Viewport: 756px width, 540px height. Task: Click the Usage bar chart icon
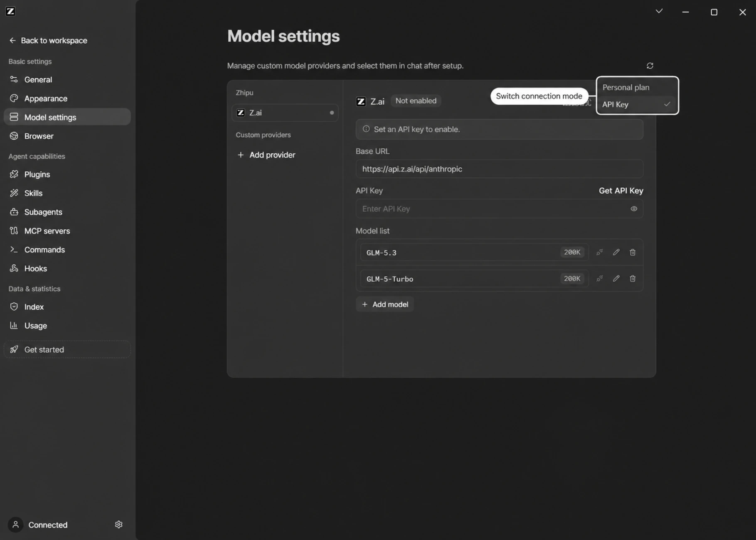click(14, 325)
